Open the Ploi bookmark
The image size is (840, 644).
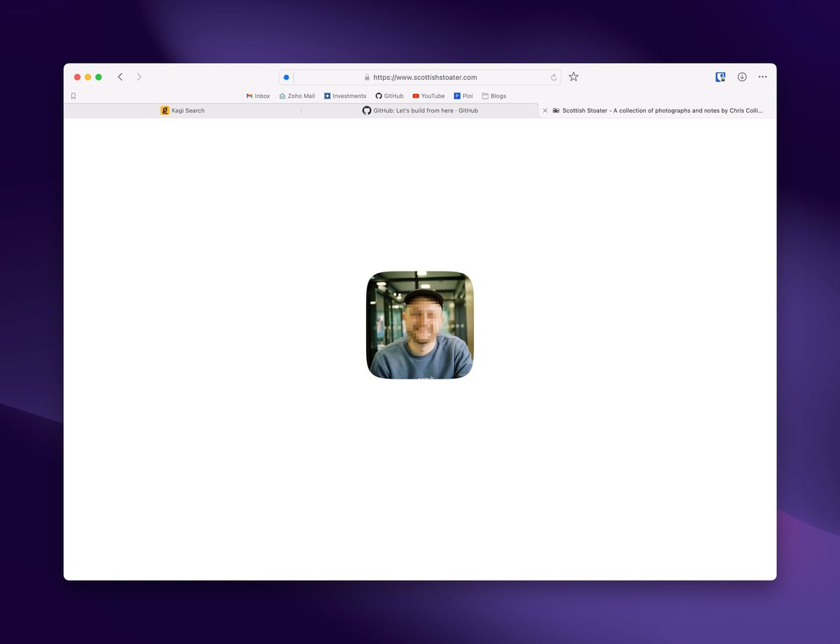point(463,96)
